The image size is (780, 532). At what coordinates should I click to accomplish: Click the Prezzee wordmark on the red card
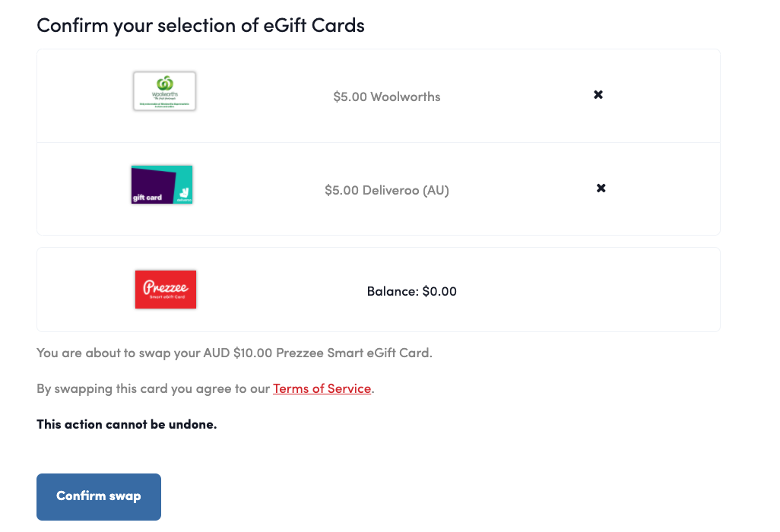click(x=165, y=285)
